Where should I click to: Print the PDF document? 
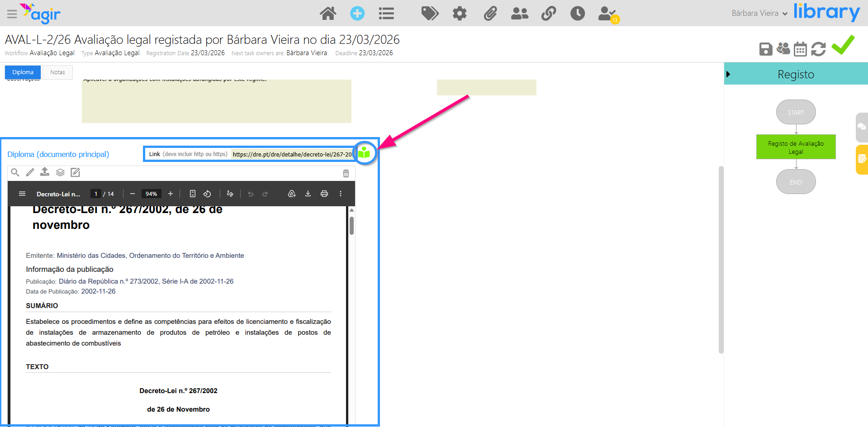324,194
